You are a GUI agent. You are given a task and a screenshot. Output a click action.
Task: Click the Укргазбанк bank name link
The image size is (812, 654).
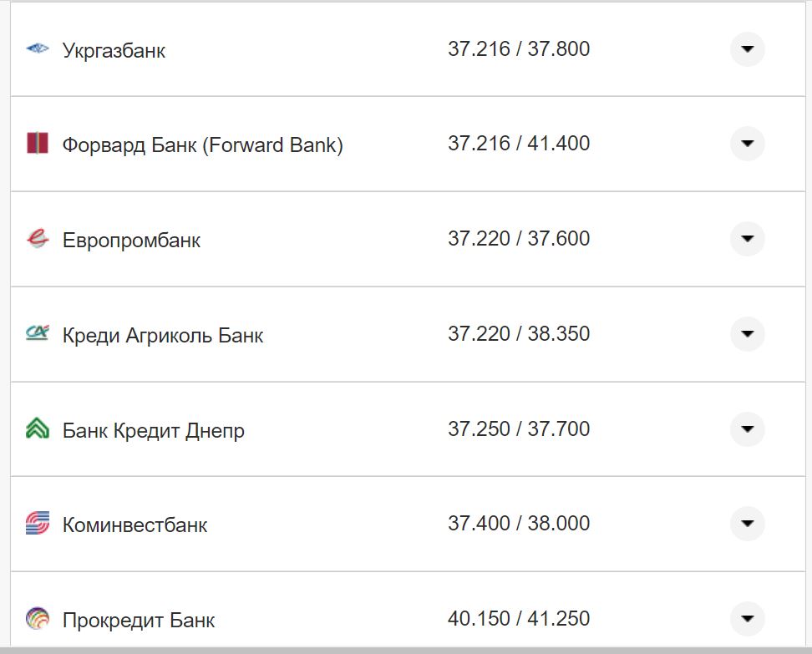(x=114, y=50)
